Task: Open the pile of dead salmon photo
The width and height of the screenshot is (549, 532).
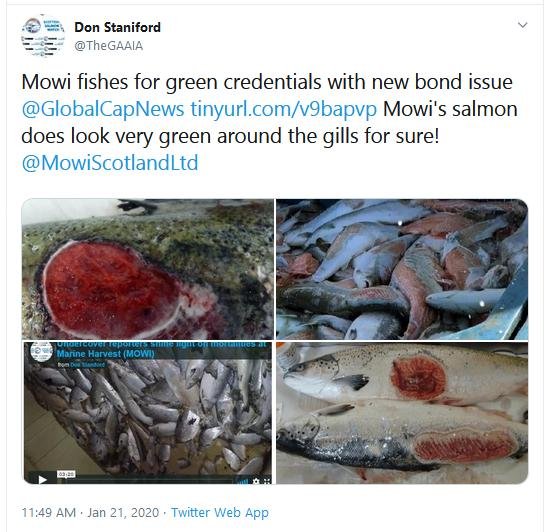Action: coord(402,269)
